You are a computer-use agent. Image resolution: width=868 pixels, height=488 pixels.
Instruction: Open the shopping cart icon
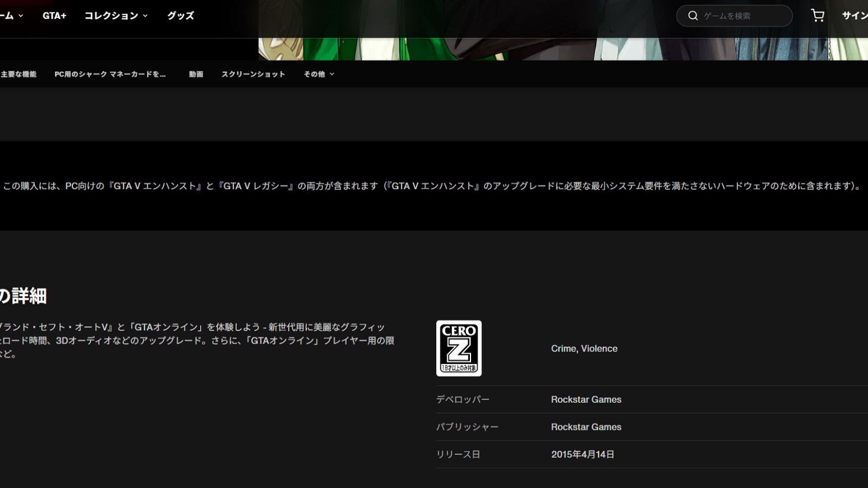click(x=817, y=16)
